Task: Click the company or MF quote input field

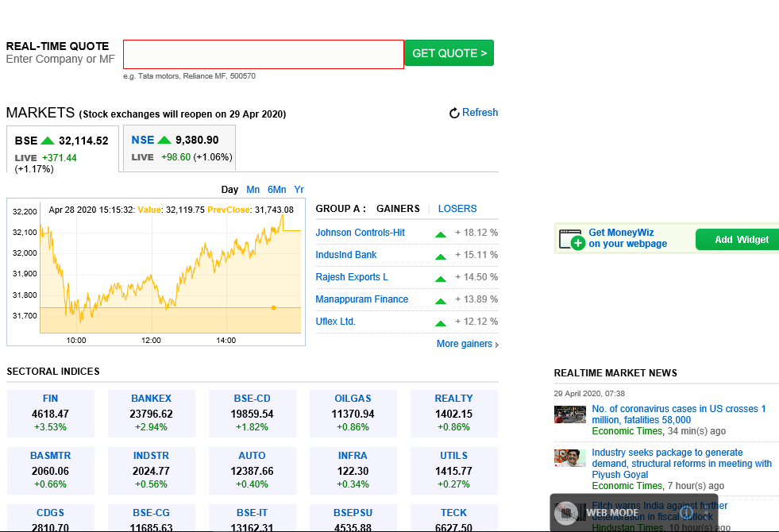Action: (x=264, y=54)
